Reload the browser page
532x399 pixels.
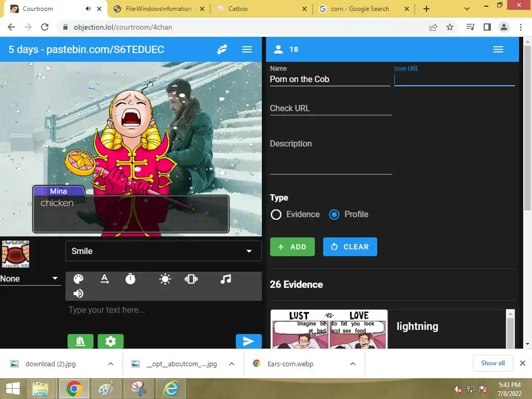(x=45, y=27)
